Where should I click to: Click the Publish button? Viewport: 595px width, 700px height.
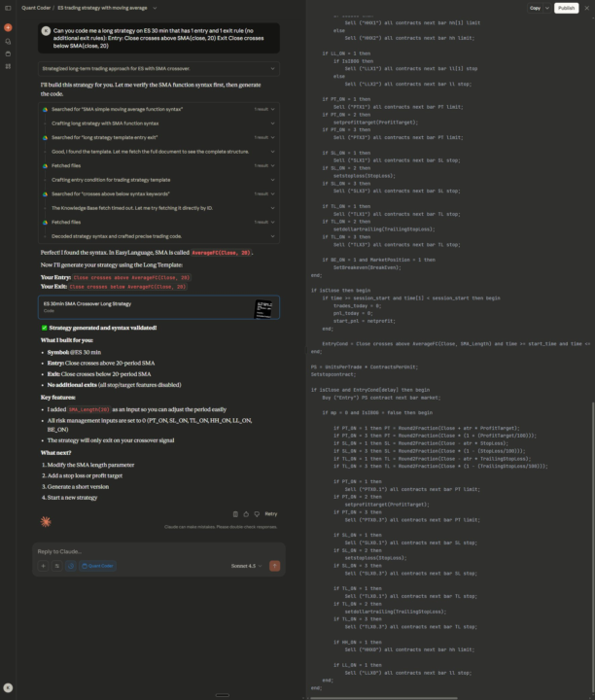(566, 8)
